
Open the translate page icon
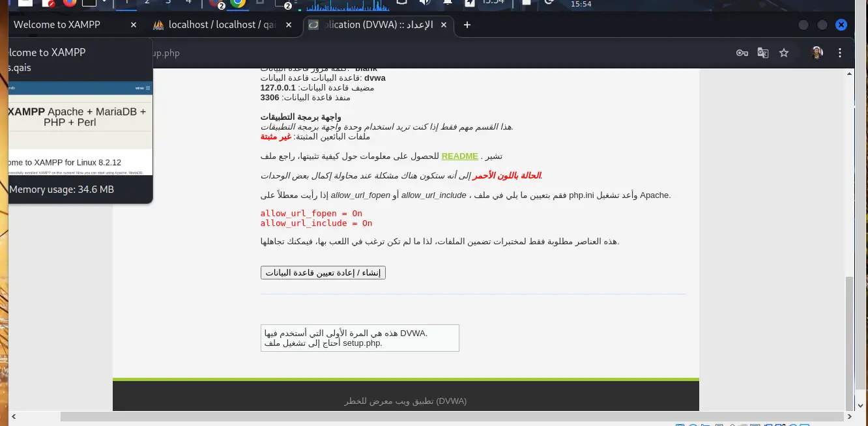click(x=763, y=53)
